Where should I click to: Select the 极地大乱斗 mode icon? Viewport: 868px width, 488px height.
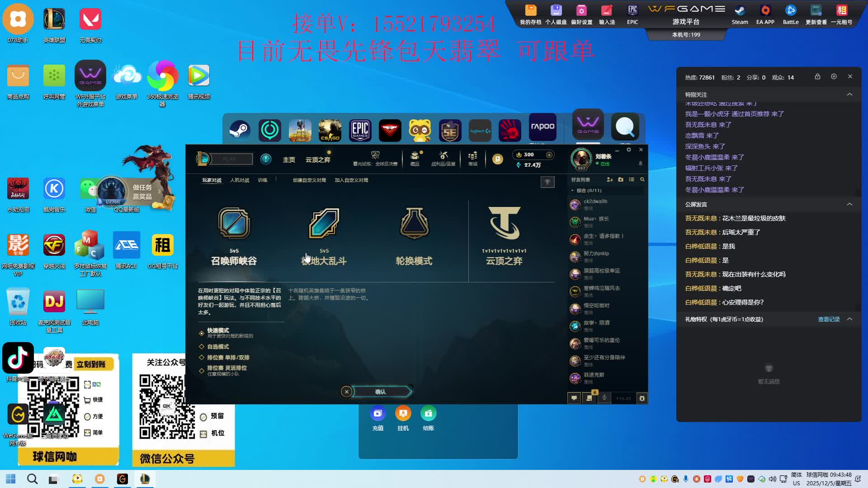[324, 223]
